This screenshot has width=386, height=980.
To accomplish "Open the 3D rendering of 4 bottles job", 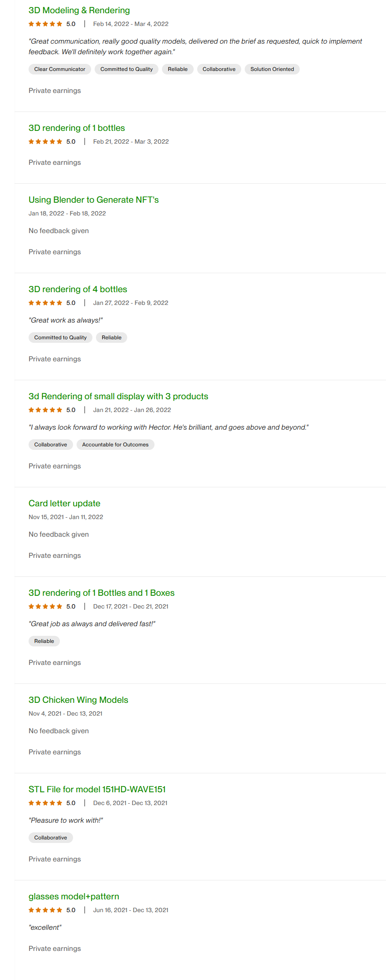I will point(77,289).
